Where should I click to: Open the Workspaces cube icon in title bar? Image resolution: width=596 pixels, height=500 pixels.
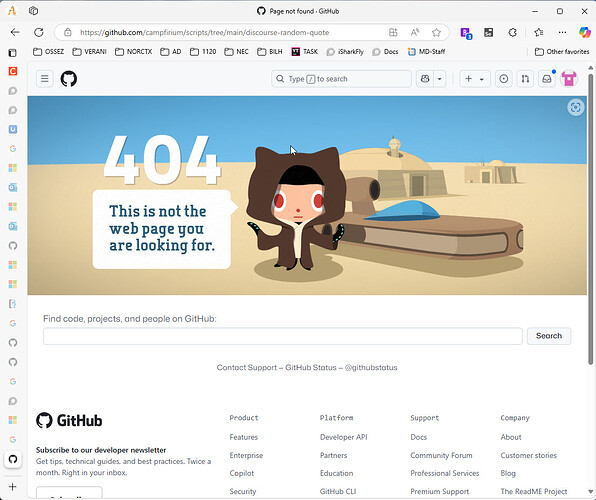(x=33, y=11)
